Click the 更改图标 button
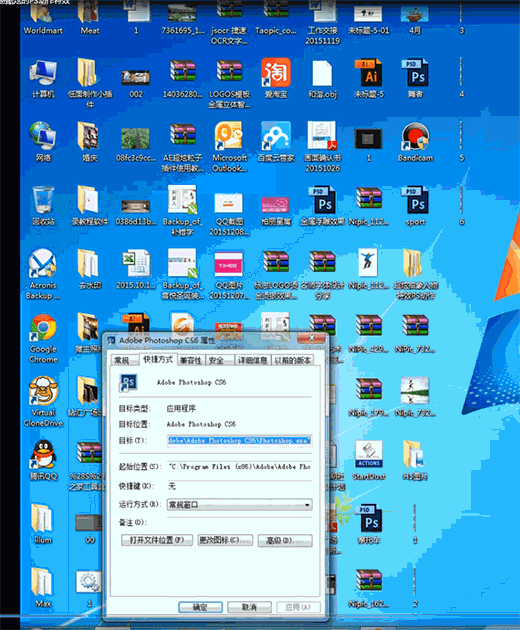 pos(225,540)
